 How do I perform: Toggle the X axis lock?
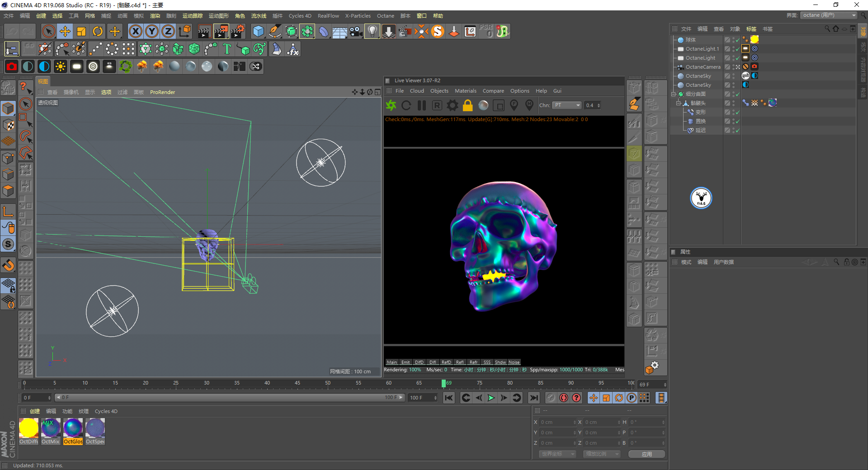coord(135,31)
